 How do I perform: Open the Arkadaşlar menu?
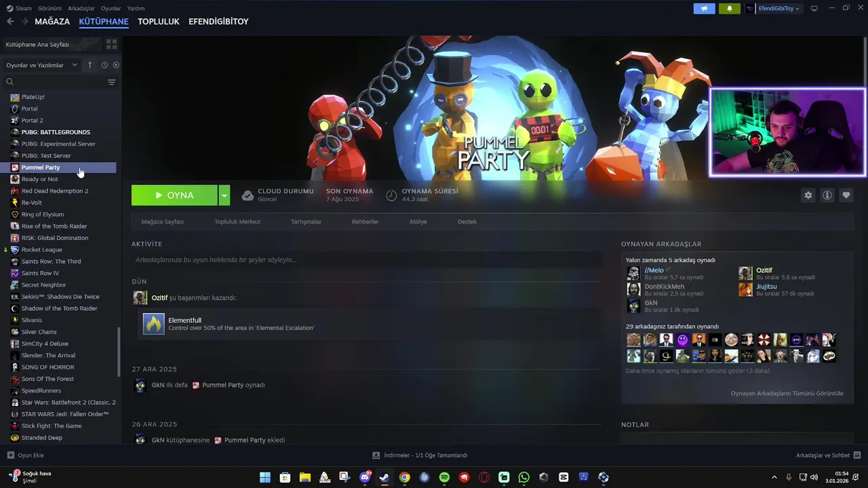[81, 8]
